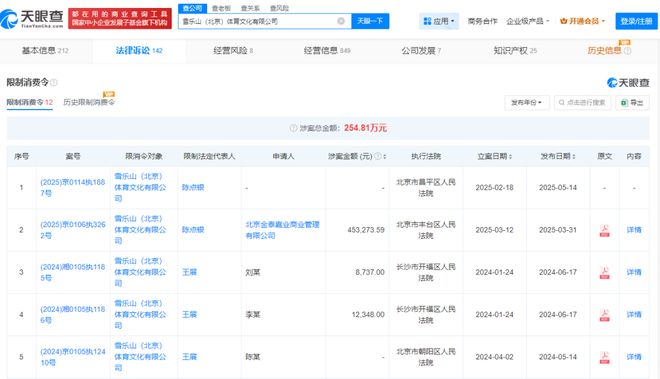Click legal representative link in row 1
660x379 pixels.
(x=193, y=187)
